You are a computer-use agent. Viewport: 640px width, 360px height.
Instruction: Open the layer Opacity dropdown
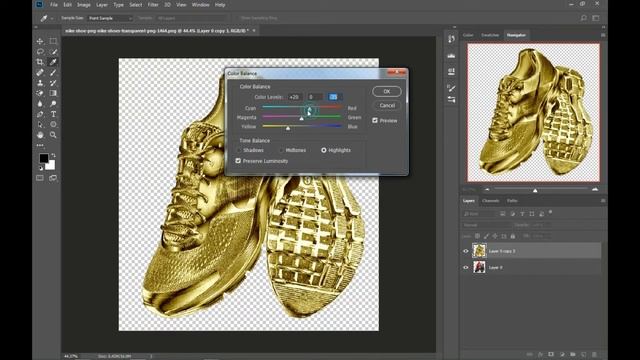[x=542, y=225]
